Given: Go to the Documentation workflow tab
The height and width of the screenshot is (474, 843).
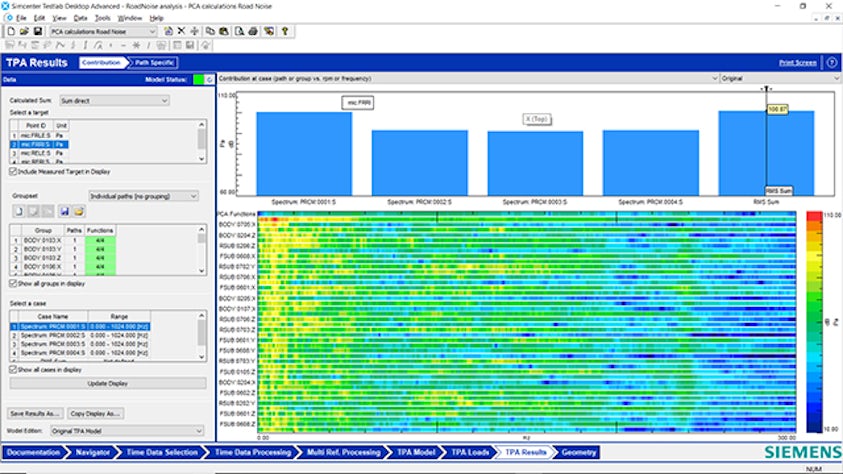Looking at the screenshot, I should [33, 453].
